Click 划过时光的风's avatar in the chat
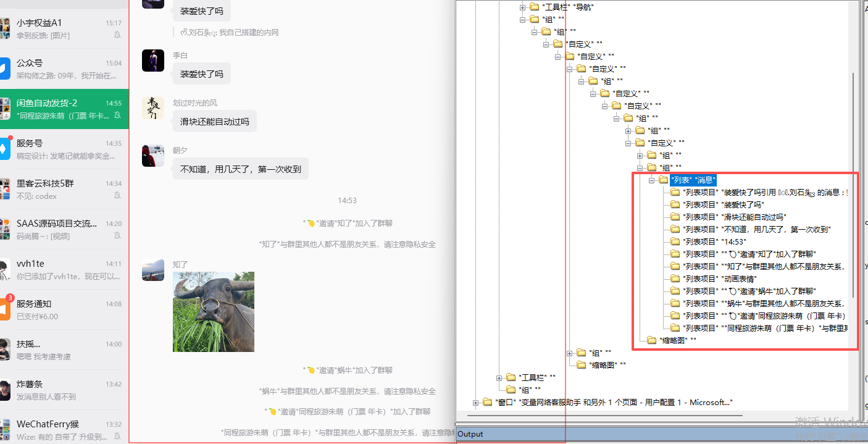 153,108
